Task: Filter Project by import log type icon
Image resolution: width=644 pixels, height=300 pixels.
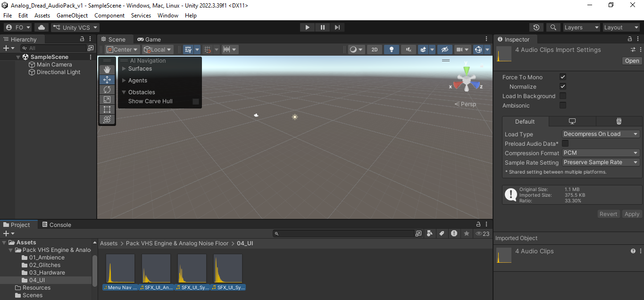Action: click(454, 233)
